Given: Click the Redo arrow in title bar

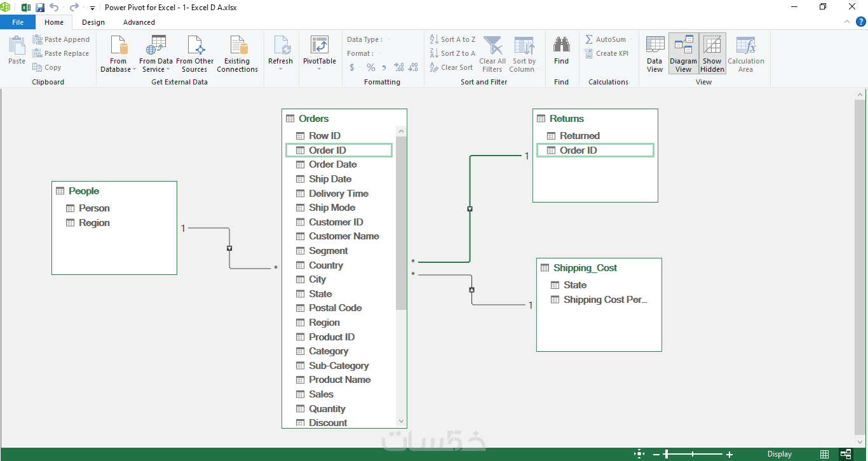Looking at the screenshot, I should point(74,8).
